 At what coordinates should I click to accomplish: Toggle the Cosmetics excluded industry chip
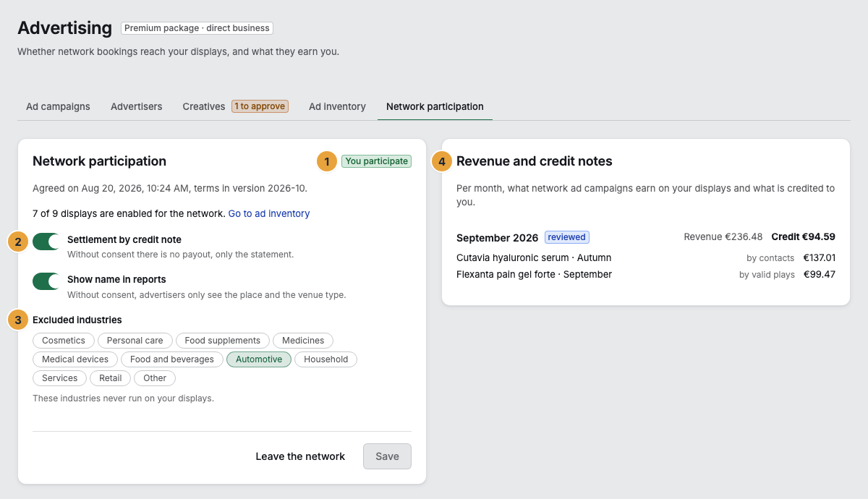(x=64, y=341)
